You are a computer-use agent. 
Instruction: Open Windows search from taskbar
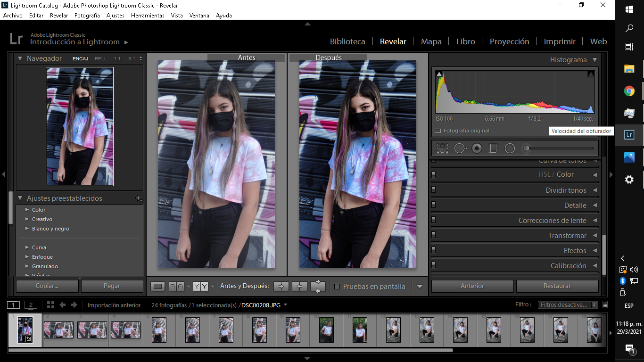click(x=629, y=28)
